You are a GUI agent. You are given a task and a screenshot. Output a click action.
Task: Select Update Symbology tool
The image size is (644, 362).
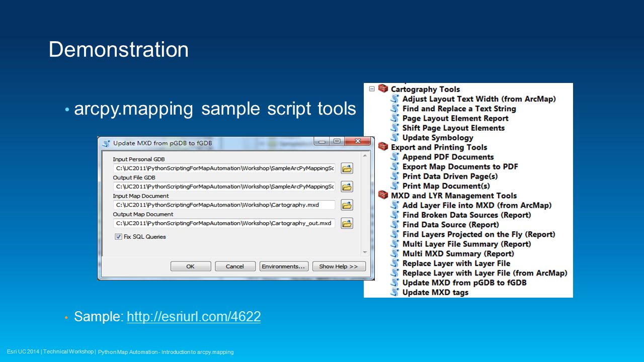coord(438,137)
